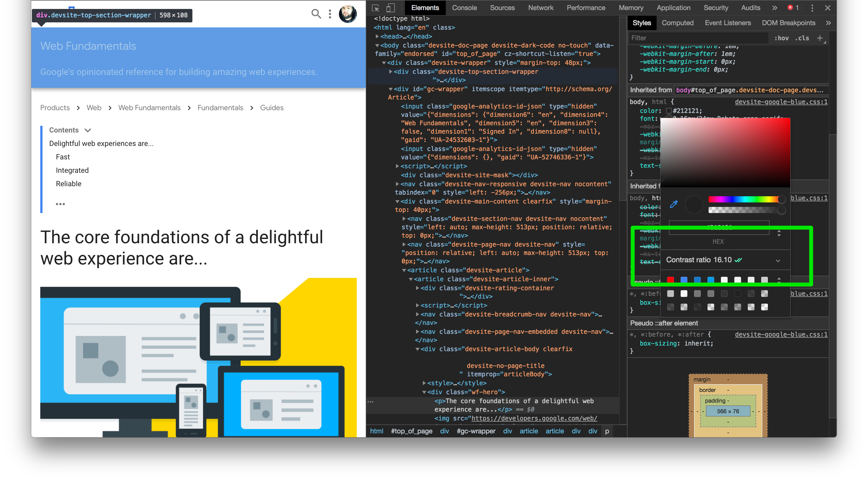Jump to Reliable in Contents
This screenshot has width=868, height=482.
[69, 184]
